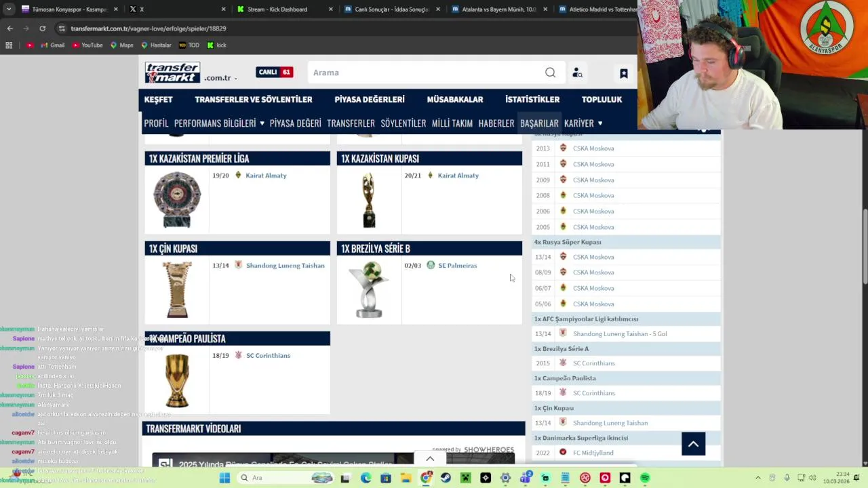Open the TOD bookmark
The height and width of the screenshot is (488, 868).
189,45
